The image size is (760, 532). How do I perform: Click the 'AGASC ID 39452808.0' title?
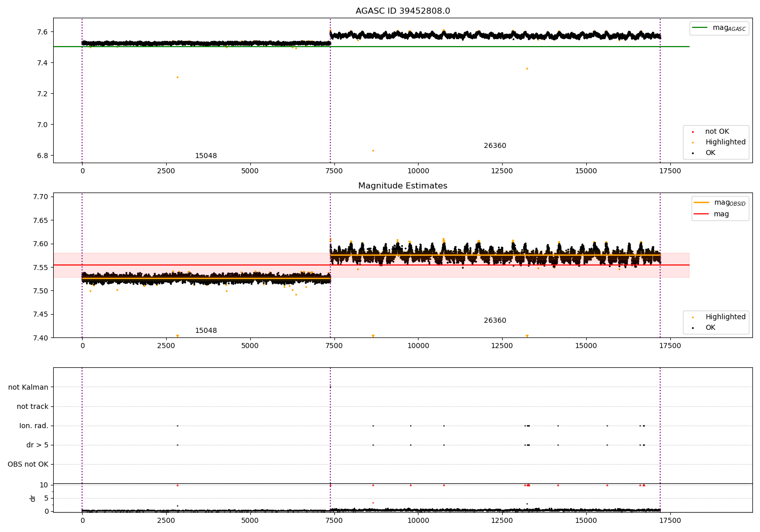tap(403, 11)
